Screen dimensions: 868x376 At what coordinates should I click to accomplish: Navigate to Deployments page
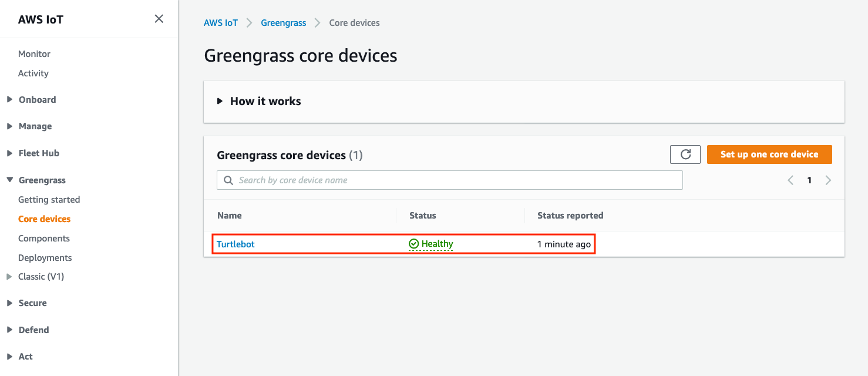click(45, 258)
